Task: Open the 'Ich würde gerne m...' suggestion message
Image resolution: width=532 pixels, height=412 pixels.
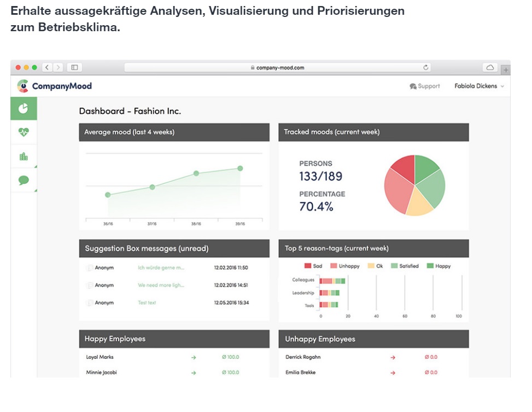Action: pyautogui.click(x=161, y=268)
